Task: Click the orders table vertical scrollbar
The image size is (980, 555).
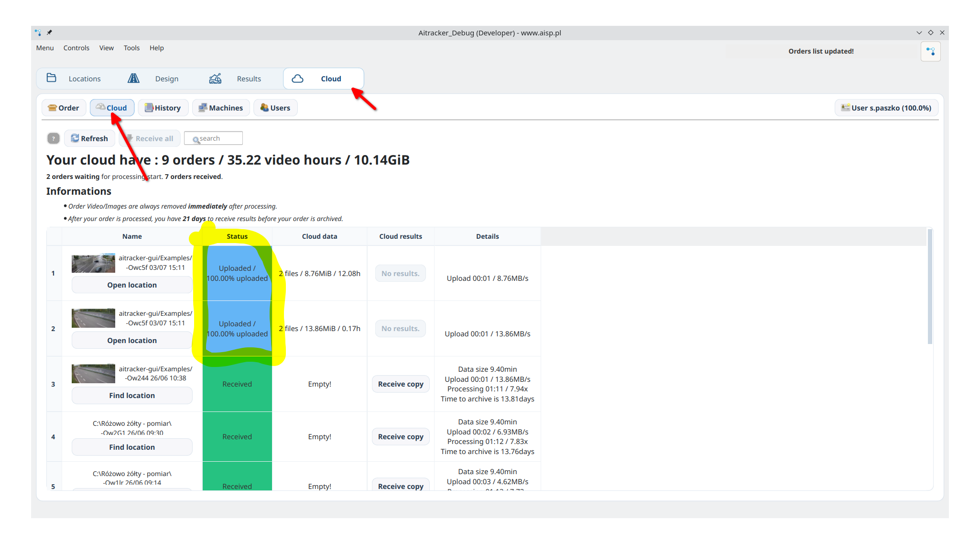Action: tap(930, 286)
